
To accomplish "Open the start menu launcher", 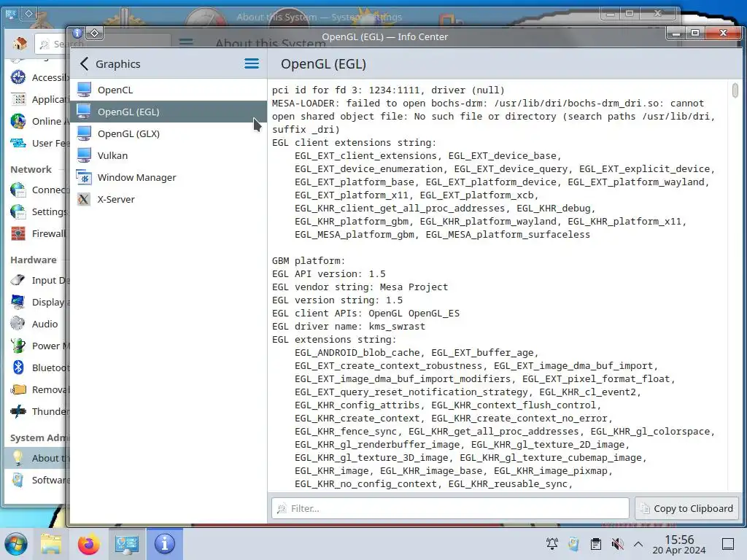I will pos(16,544).
